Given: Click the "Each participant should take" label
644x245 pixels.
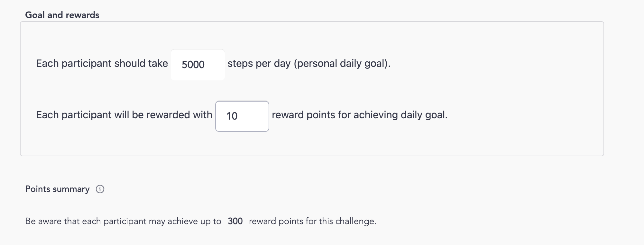Looking at the screenshot, I should tap(102, 64).
